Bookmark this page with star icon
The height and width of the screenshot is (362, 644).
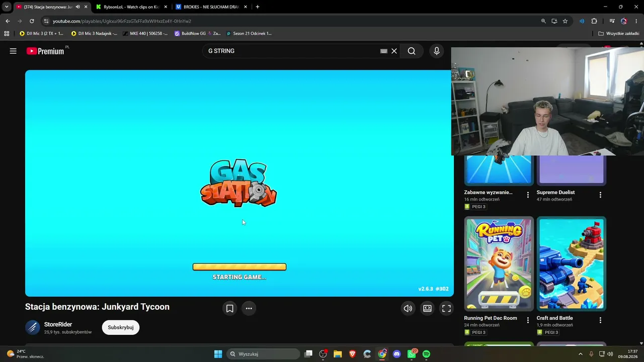(565, 21)
